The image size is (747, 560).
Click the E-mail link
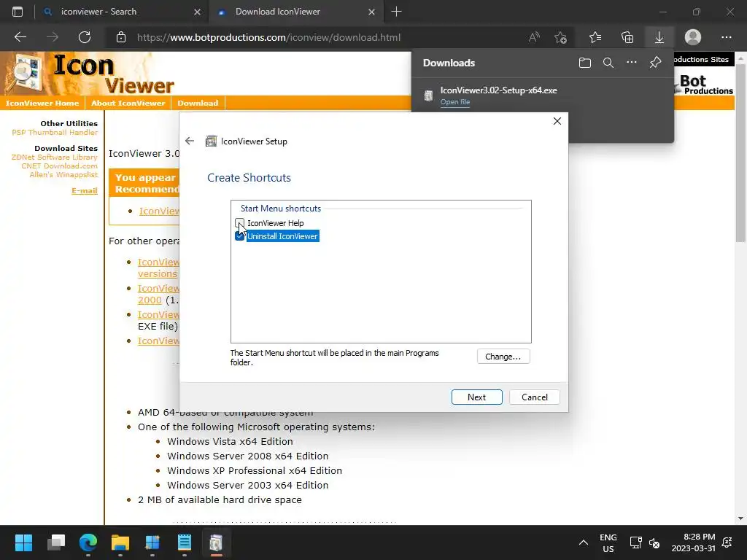(85, 190)
